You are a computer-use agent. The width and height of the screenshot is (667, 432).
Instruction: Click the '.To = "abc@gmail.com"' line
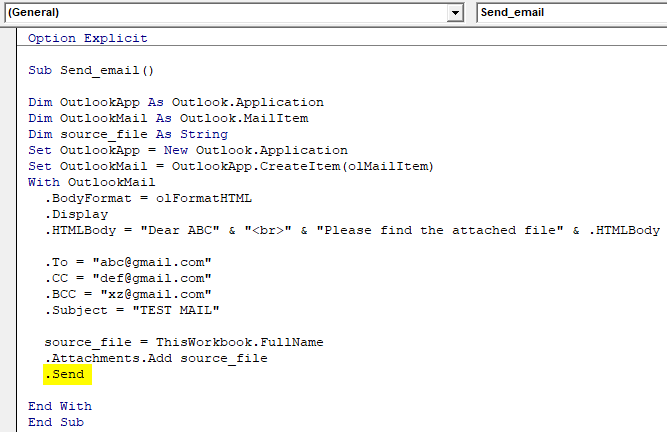pos(128,262)
